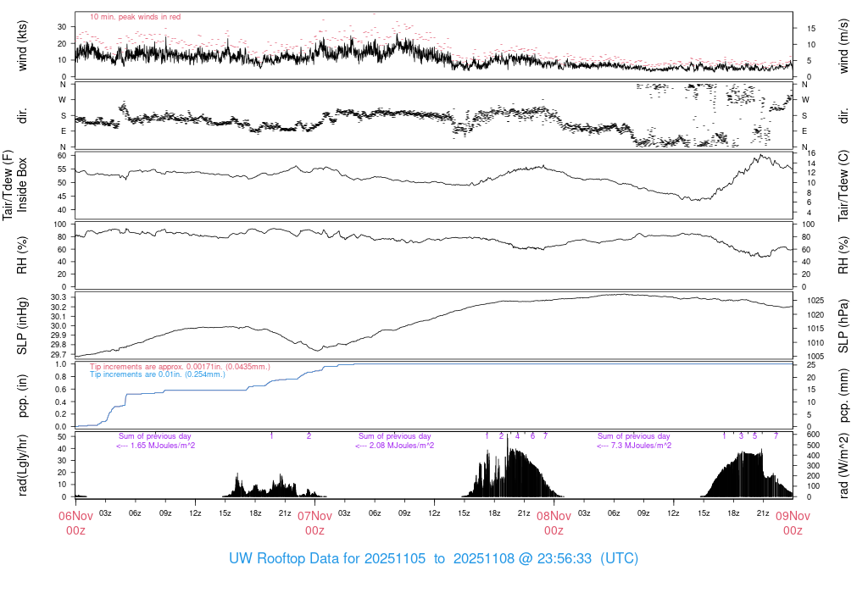Click the 2.08 MJoules/m^2 daily sum label

(x=395, y=446)
